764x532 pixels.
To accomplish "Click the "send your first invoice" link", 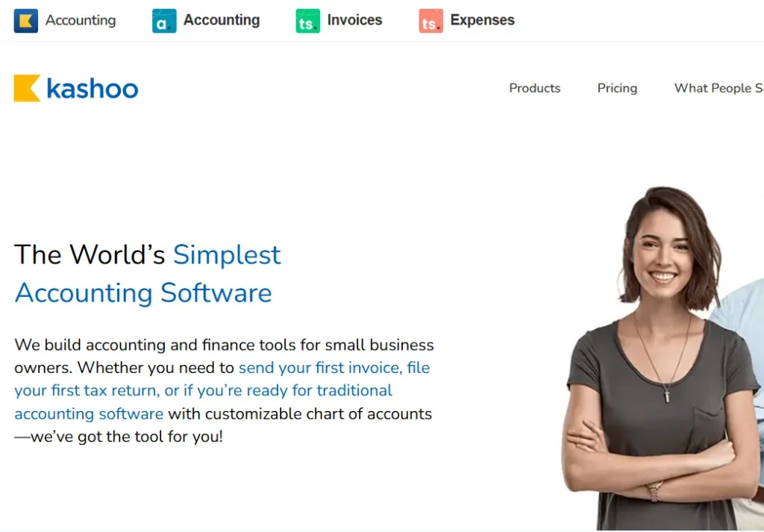I will [x=318, y=368].
